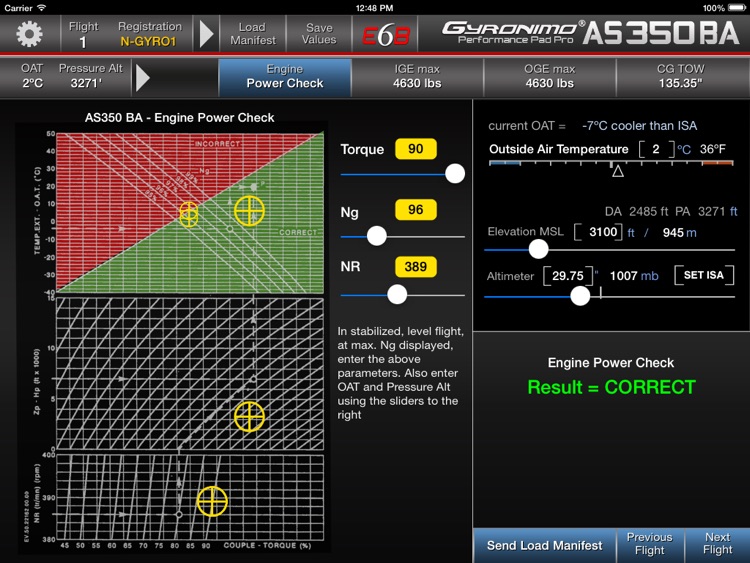The image size is (750, 563).
Task: Tap the 'DA 2485 ft' value
Action: tap(637, 211)
